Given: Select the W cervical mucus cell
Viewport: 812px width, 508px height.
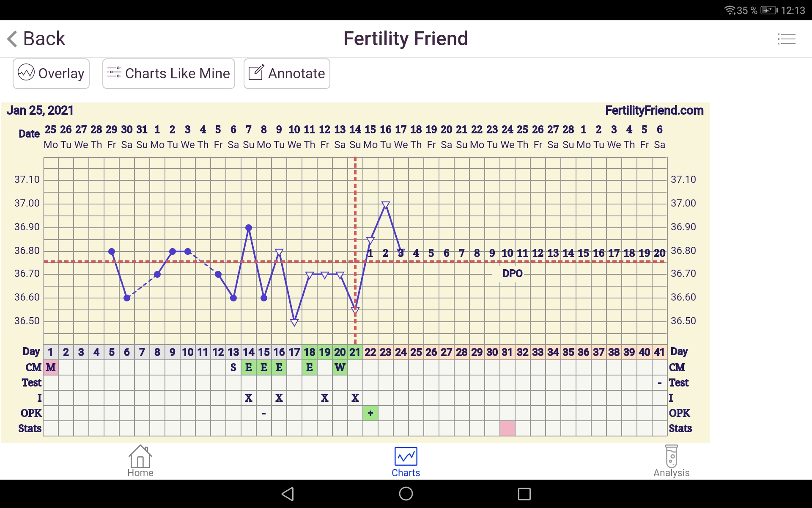Looking at the screenshot, I should [340, 367].
